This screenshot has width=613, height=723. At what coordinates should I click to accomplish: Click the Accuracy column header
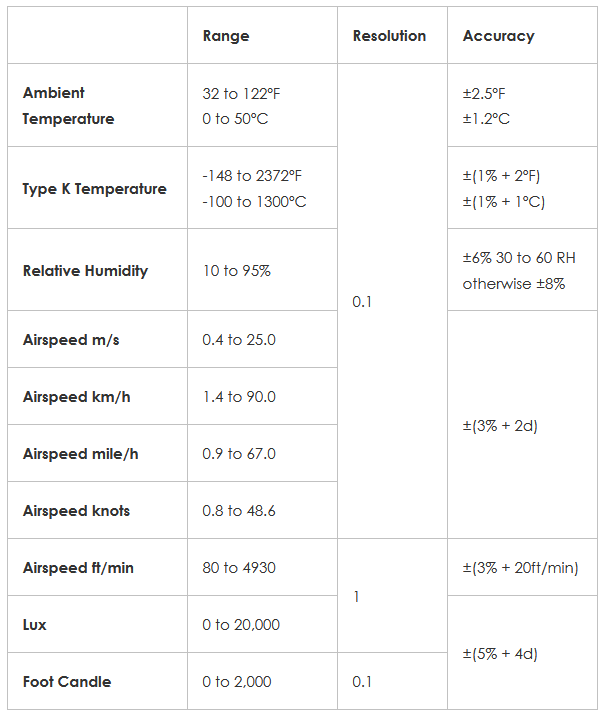click(498, 36)
